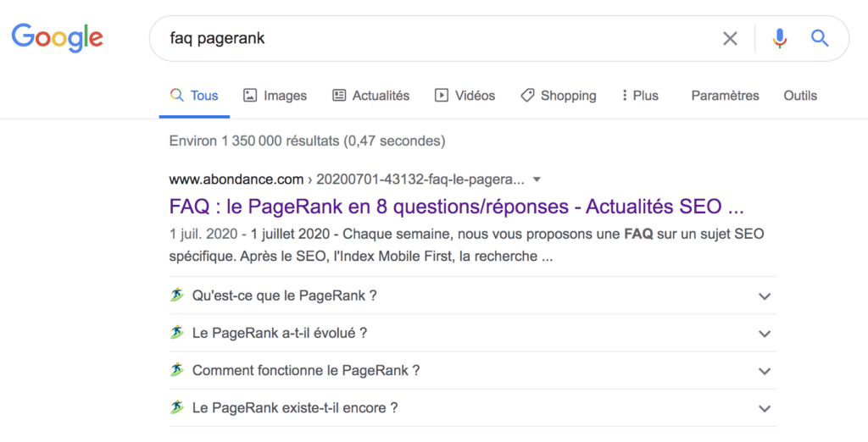Expand the "Comment fonctionne le PageRank ?" chevron
The image size is (868, 442).
765,371
